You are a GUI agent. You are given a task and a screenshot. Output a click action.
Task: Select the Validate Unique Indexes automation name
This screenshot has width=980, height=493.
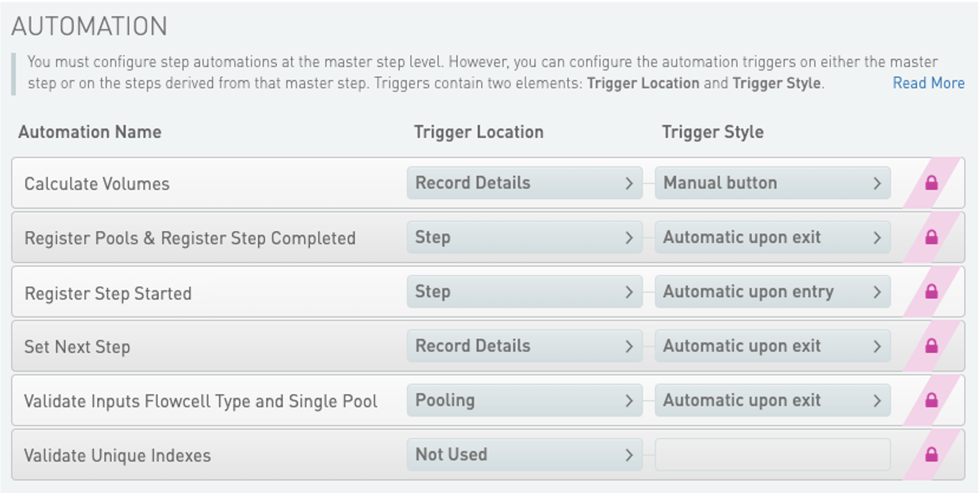[117, 456]
